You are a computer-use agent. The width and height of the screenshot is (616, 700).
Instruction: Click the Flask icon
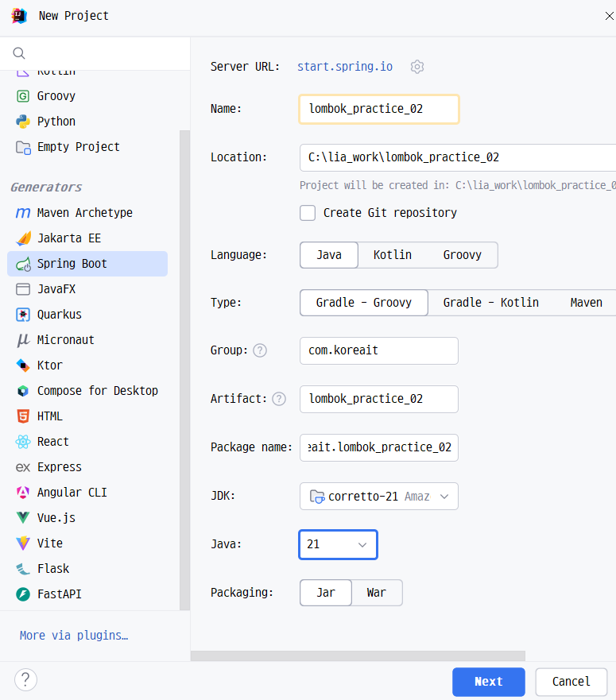(23, 569)
